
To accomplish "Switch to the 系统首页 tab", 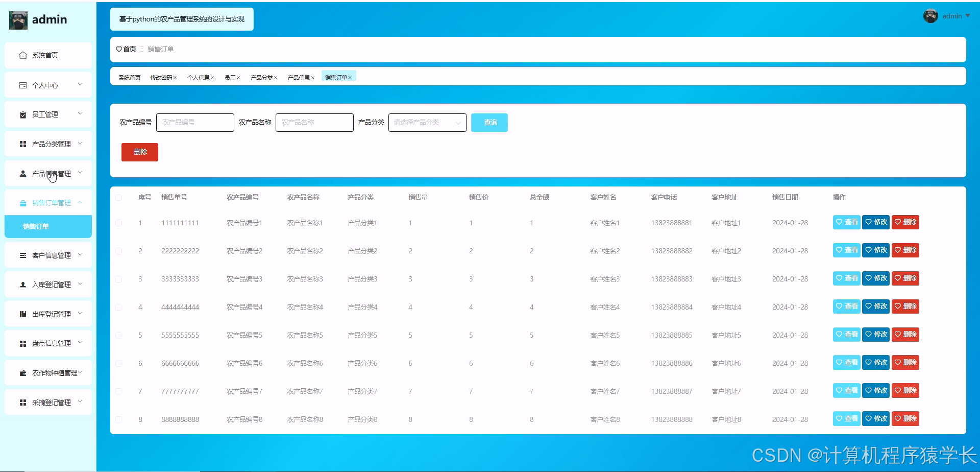I will point(130,78).
